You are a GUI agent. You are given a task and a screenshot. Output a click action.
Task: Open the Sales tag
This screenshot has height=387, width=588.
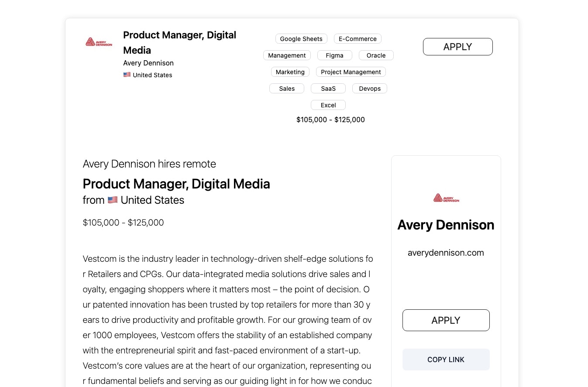click(x=287, y=89)
